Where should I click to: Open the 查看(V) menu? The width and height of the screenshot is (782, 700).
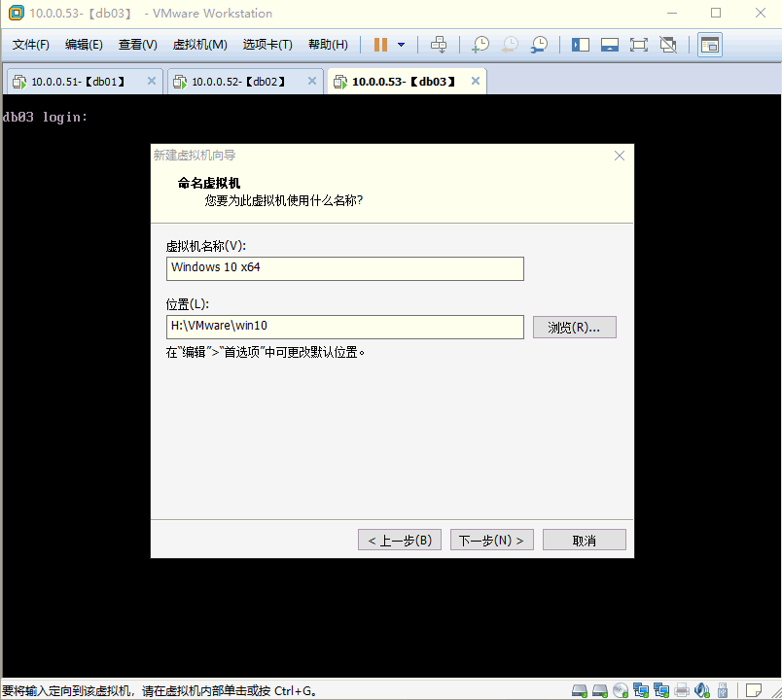138,45
